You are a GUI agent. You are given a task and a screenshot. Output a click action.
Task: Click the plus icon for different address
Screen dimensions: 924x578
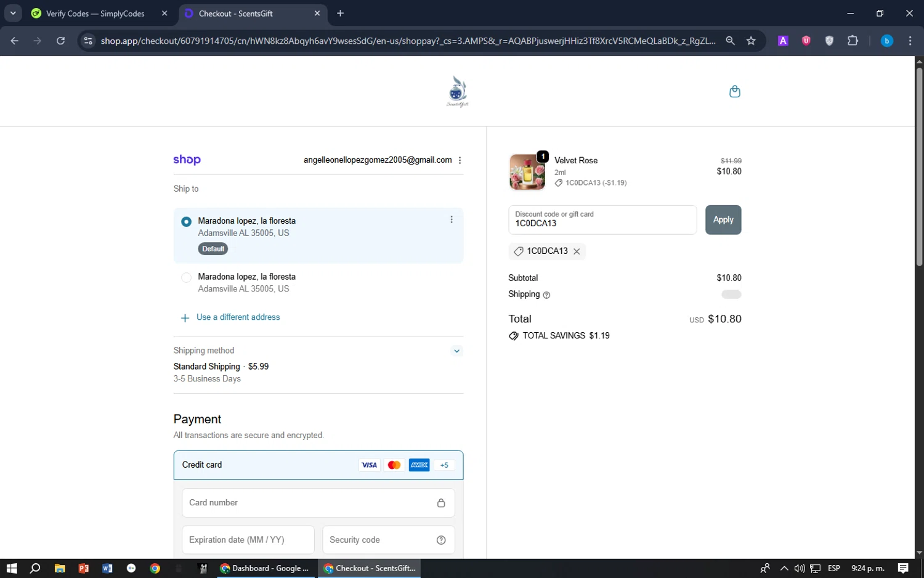[185, 318]
